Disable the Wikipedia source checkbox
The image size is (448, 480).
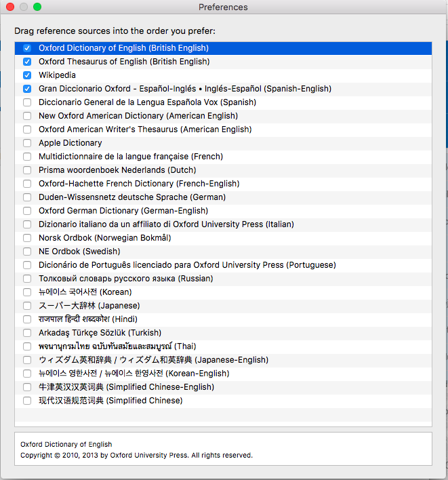(27, 75)
